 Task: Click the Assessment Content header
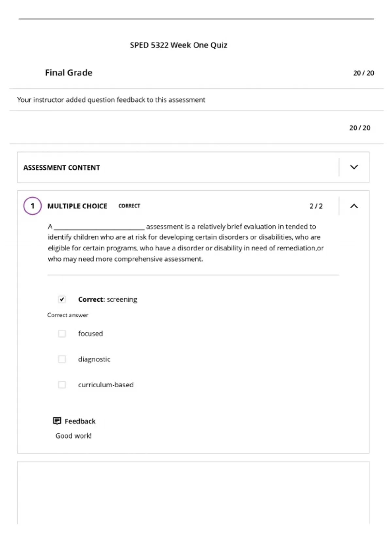(x=61, y=167)
